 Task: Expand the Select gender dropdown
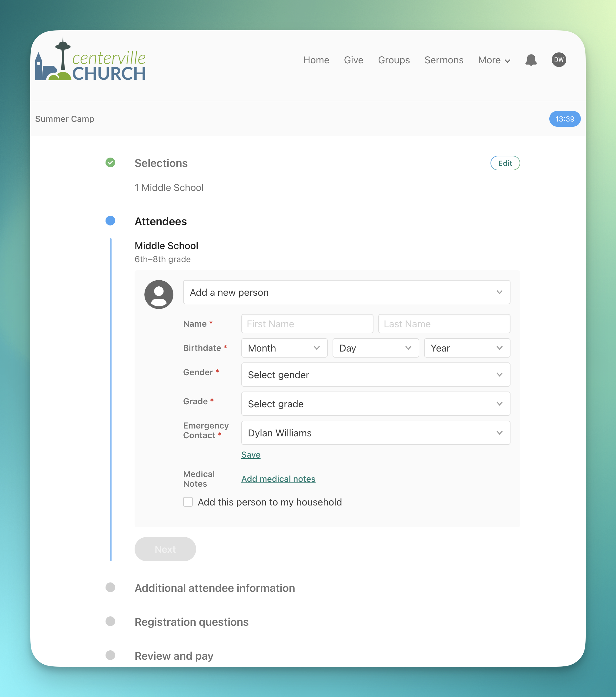point(375,375)
